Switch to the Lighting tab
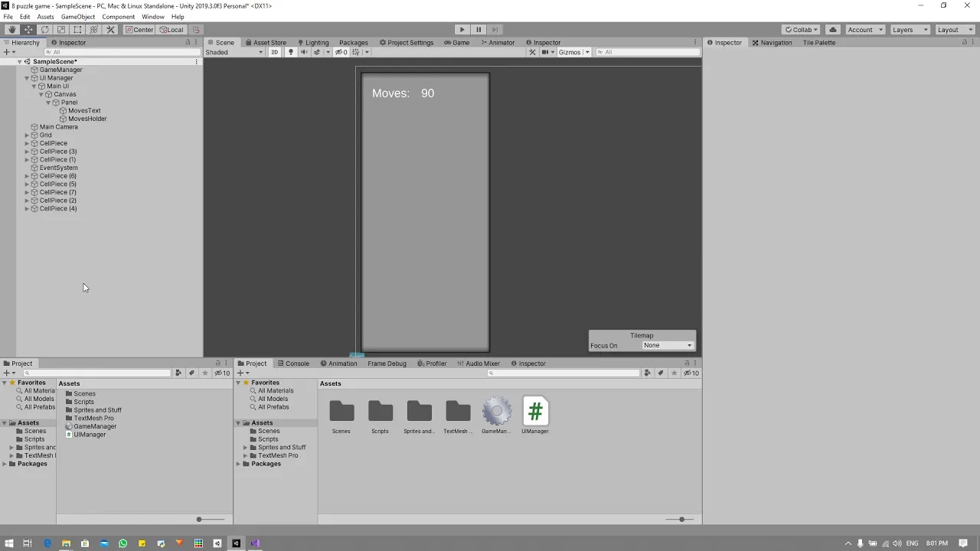 (313, 43)
